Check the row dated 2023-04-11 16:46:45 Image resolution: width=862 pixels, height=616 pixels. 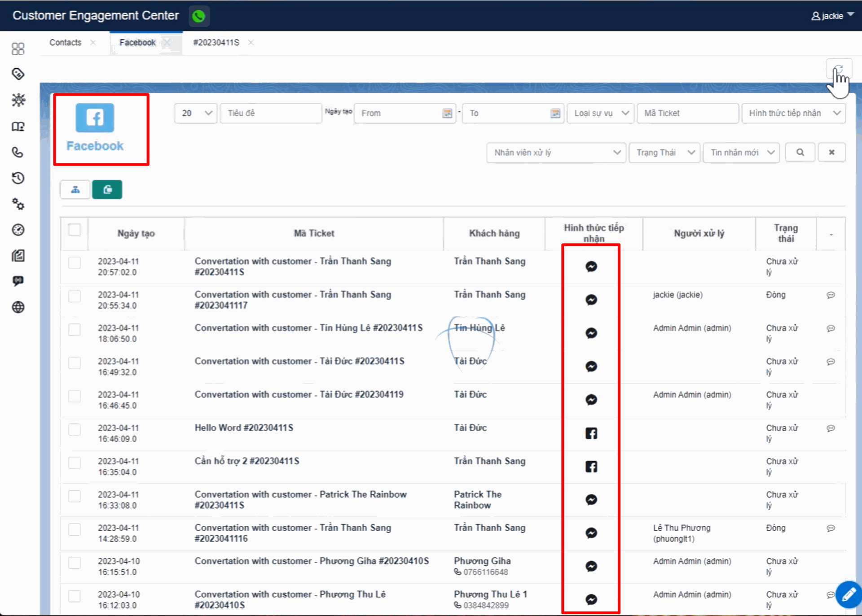click(75, 396)
